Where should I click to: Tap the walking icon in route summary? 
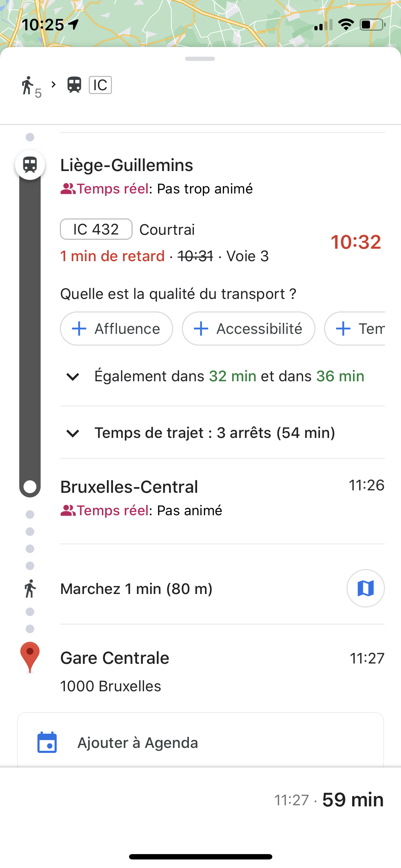click(x=28, y=86)
